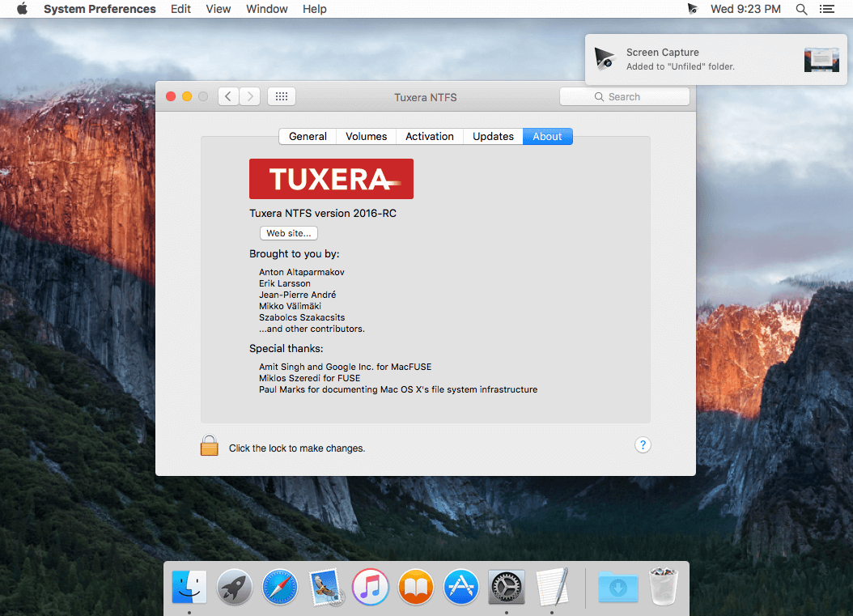Minimize the Tuxera NTFS window
Viewport: 853px width, 616px height.
pyautogui.click(x=187, y=96)
